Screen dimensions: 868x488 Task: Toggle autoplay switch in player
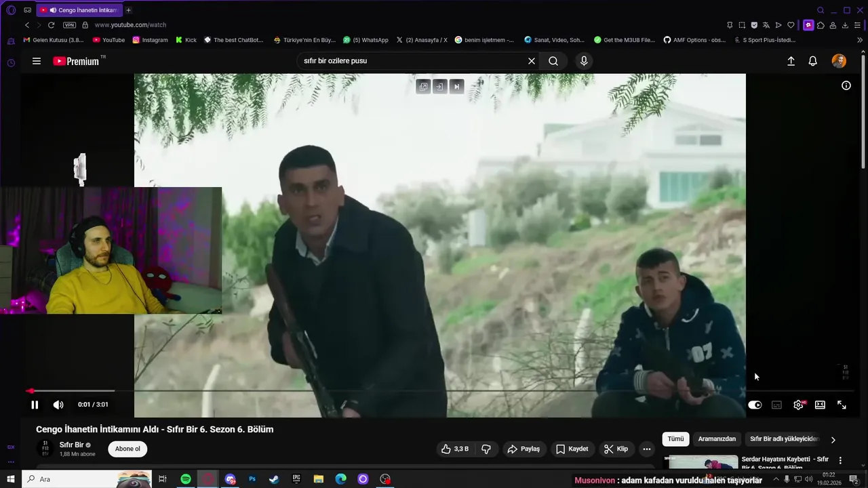(x=755, y=405)
